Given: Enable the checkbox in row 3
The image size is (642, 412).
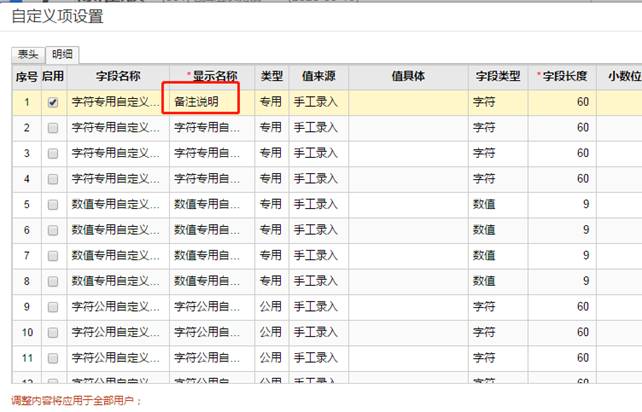Looking at the screenshot, I should [x=53, y=154].
